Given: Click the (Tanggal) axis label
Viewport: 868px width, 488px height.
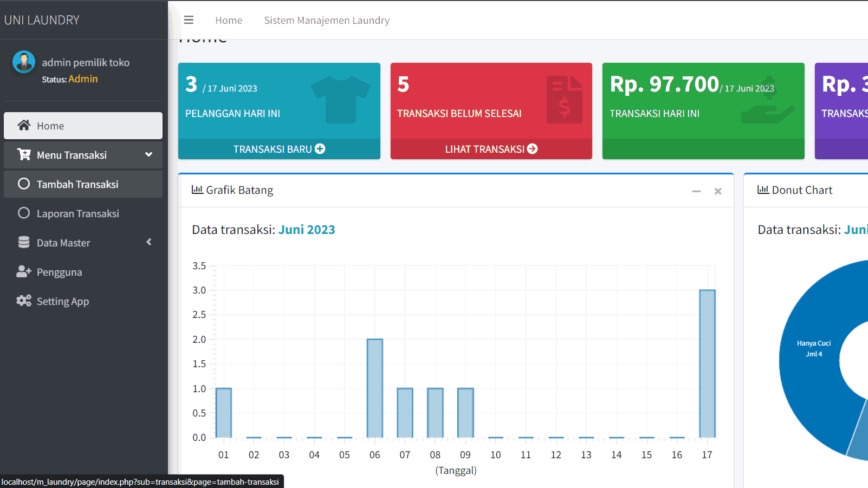Looking at the screenshot, I should tap(456, 470).
